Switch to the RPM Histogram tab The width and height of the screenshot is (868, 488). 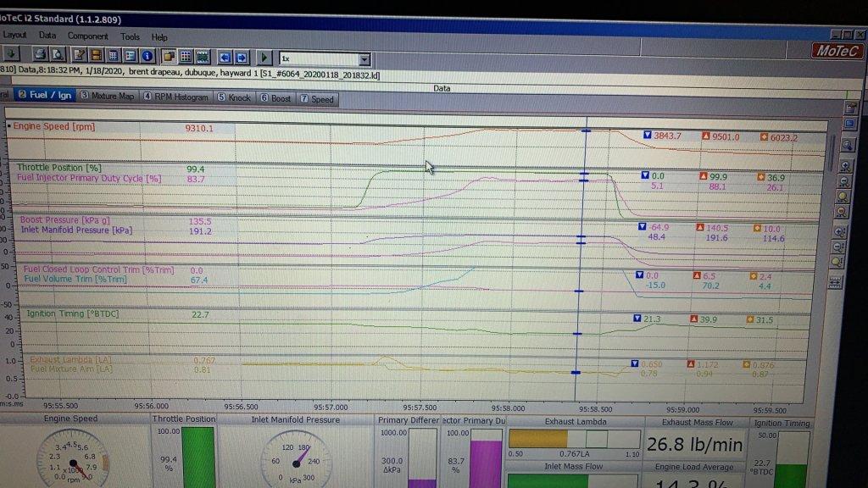pyautogui.click(x=175, y=97)
